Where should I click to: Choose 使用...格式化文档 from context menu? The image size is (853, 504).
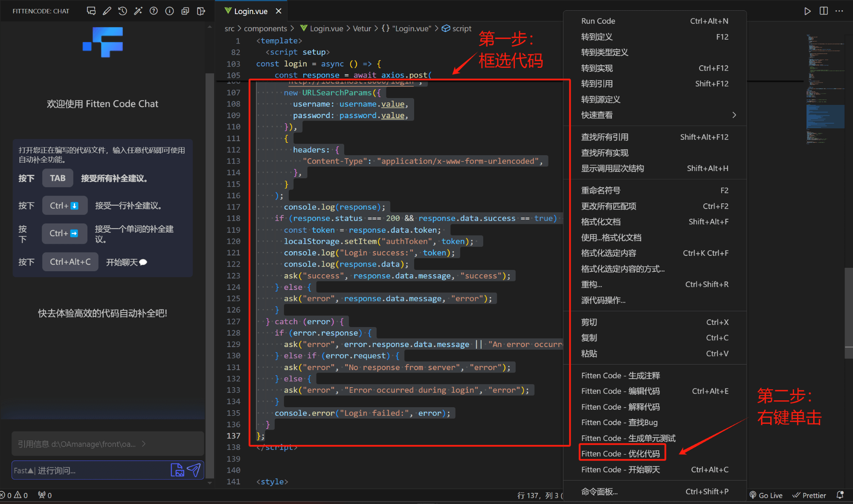[655, 238]
